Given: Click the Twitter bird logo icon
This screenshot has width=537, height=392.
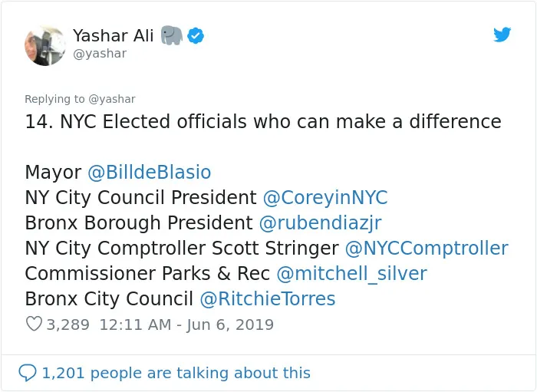Looking at the screenshot, I should 502,35.
